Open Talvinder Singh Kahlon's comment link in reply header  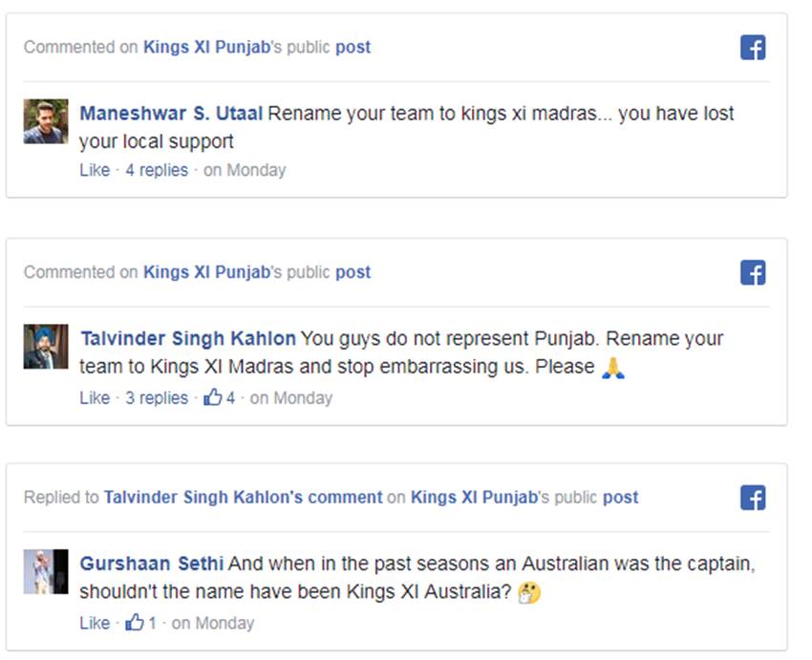(x=243, y=497)
